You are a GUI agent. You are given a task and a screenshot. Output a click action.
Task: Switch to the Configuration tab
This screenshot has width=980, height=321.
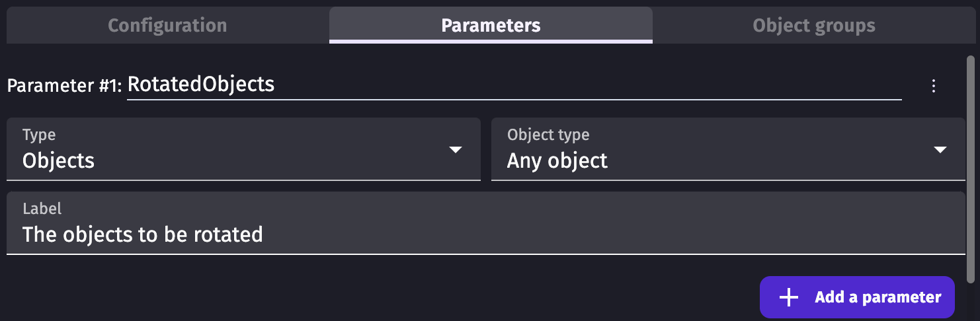point(167,26)
